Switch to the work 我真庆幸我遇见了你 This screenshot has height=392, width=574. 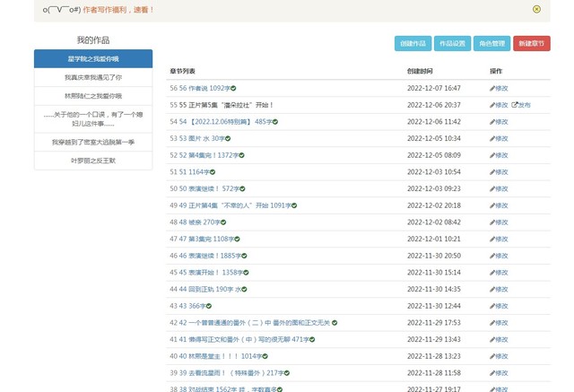93,78
